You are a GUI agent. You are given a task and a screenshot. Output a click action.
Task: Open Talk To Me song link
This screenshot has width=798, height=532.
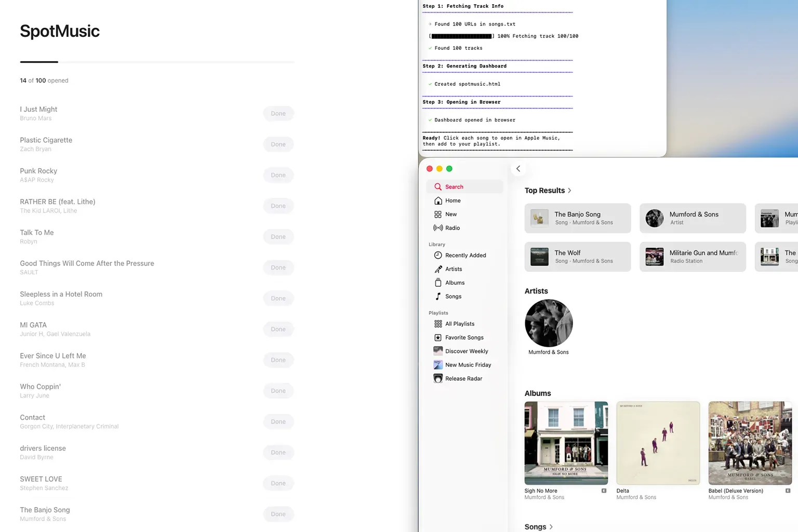click(x=37, y=233)
